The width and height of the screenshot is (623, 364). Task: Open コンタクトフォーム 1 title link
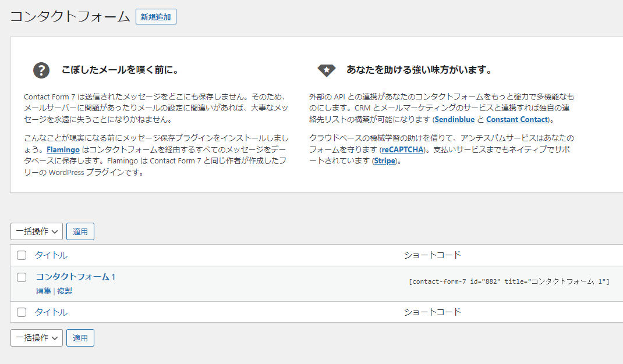75,277
